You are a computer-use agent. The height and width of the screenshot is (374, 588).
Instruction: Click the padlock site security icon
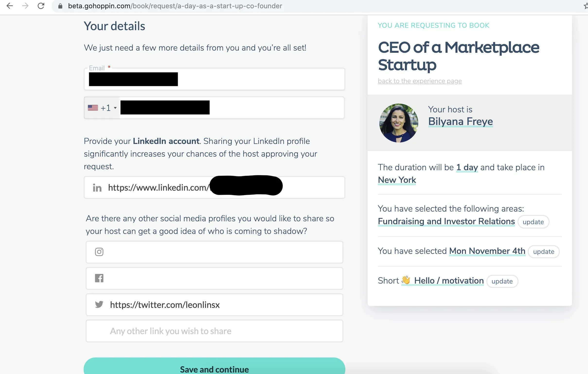pyautogui.click(x=60, y=6)
